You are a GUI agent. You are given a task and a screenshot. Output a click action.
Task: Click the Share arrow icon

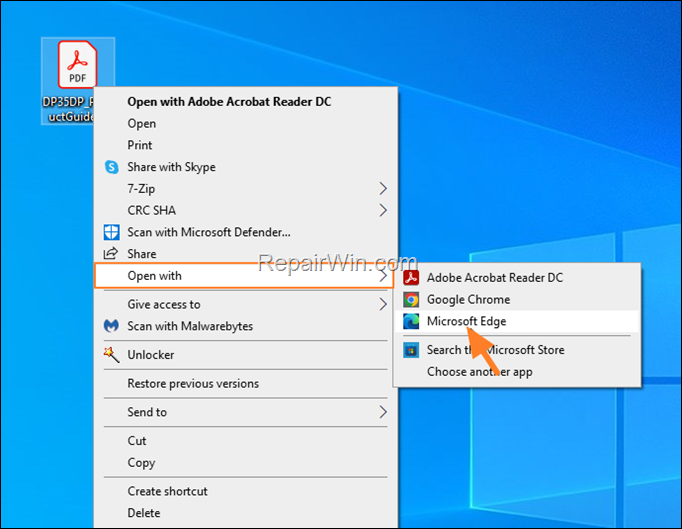(x=110, y=253)
